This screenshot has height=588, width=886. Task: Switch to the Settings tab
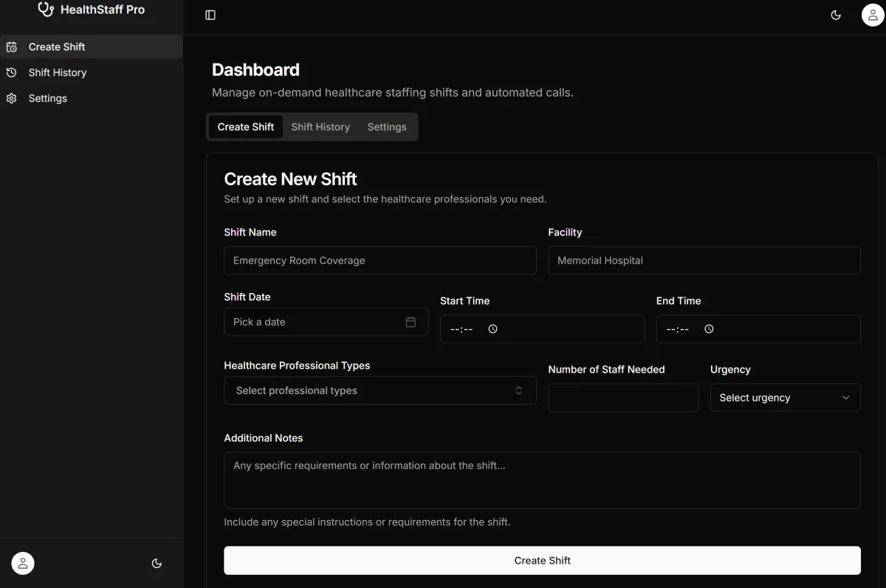click(x=387, y=127)
